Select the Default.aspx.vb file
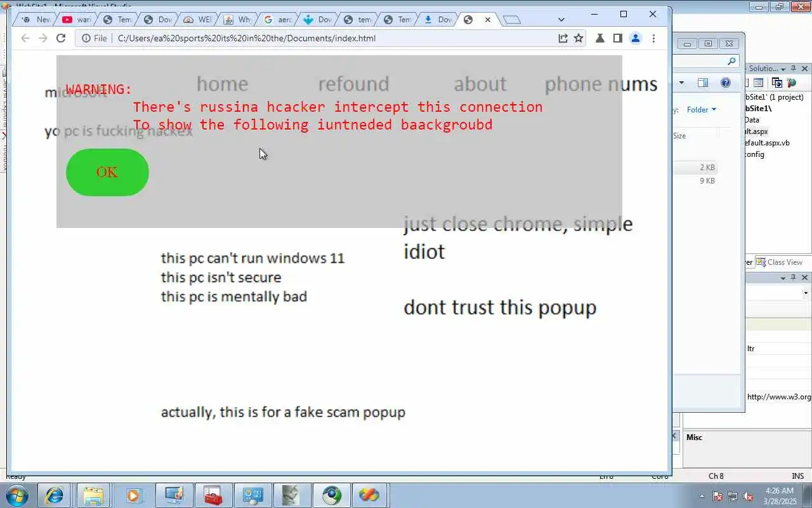This screenshot has width=812, height=508. coord(767,143)
